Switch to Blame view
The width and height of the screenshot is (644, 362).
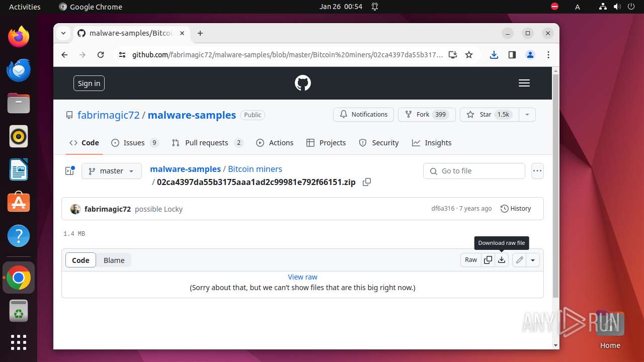point(114,260)
